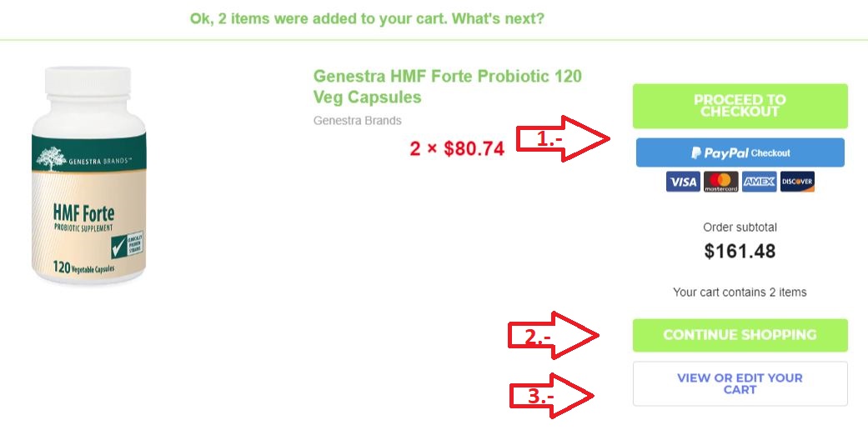
Task: Click the $161.48 subtotal amount
Action: tap(740, 251)
